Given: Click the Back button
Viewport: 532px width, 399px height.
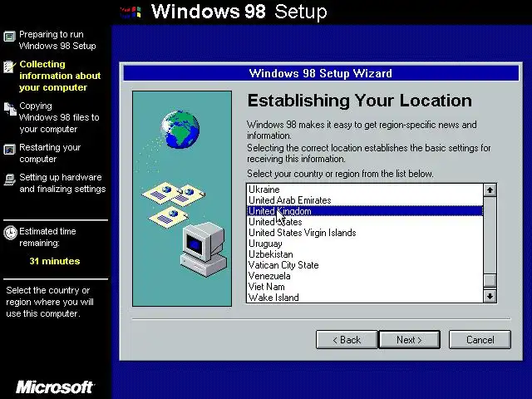Looking at the screenshot, I should coord(347,340).
